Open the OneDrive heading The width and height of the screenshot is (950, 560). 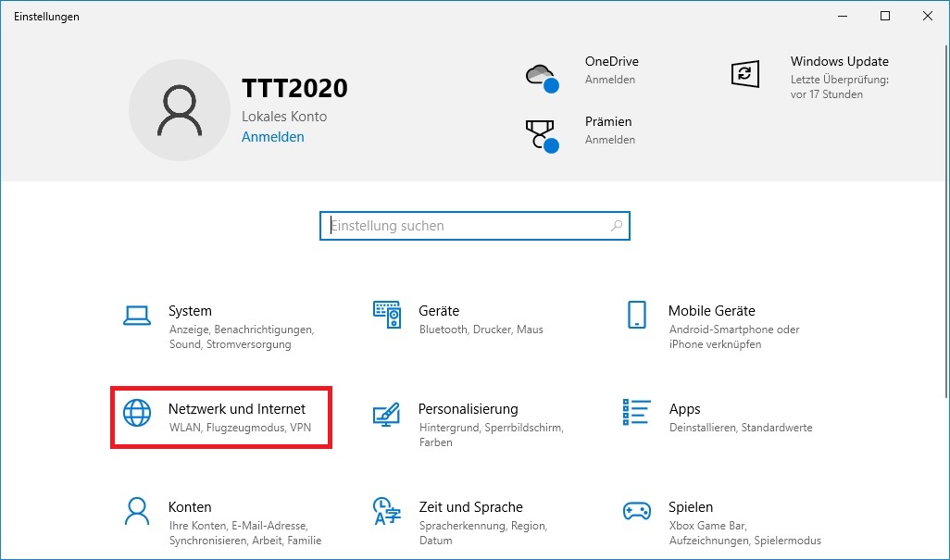click(611, 61)
